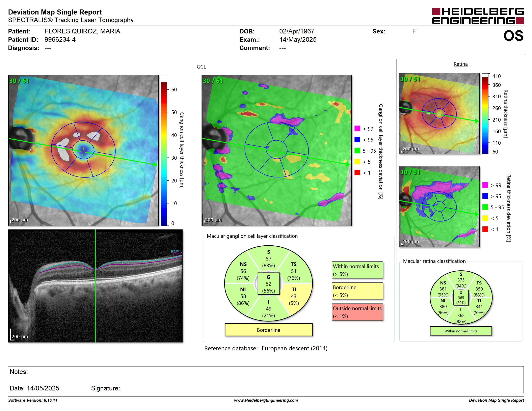The width and height of the screenshot is (532, 411).
Task: Click the DOB value 02/Apr/1967
Action: tap(297, 31)
